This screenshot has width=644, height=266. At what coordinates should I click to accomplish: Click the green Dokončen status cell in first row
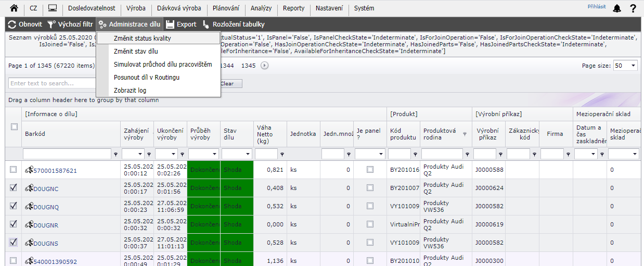203,170
